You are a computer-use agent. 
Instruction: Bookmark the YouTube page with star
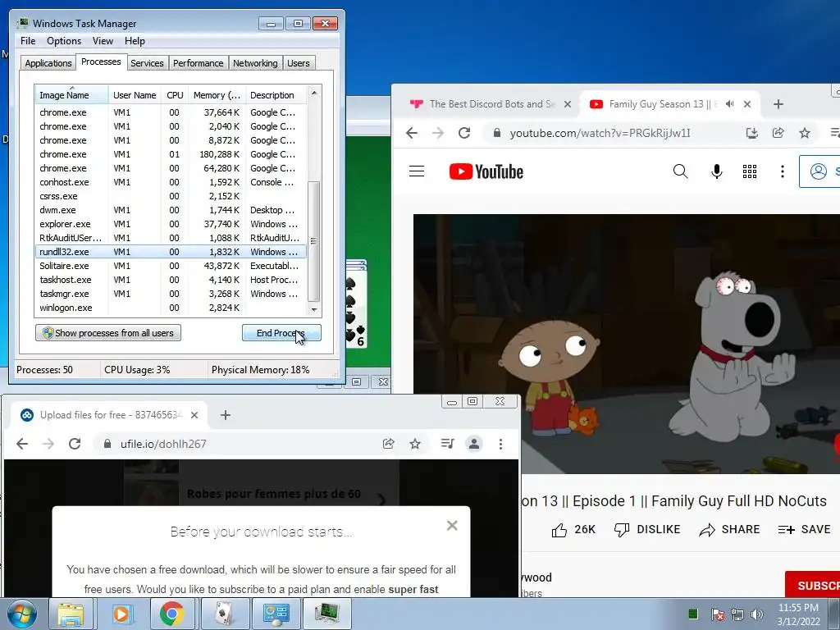click(x=805, y=133)
